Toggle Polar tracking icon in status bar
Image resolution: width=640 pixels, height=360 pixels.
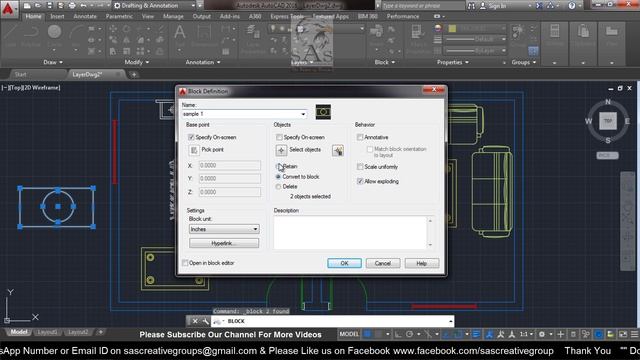click(409, 334)
